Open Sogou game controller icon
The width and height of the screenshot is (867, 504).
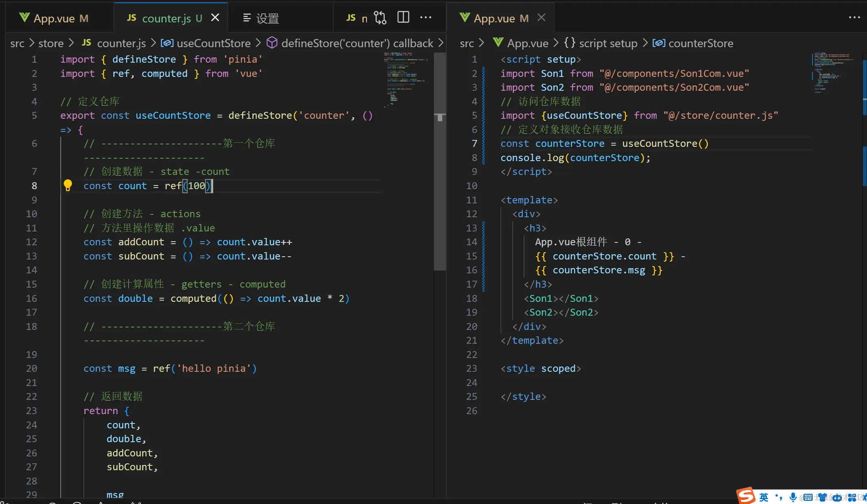(x=837, y=497)
